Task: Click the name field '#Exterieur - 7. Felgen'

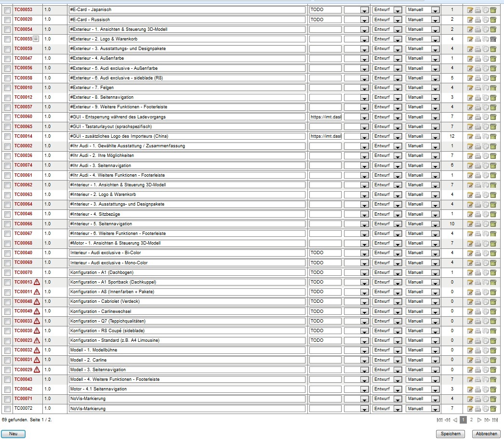Action: point(186,88)
